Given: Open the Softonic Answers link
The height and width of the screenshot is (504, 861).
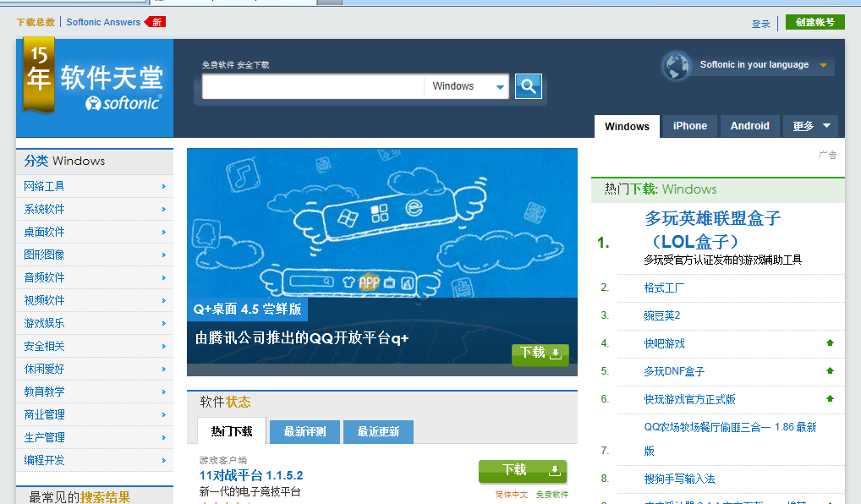Looking at the screenshot, I should coord(103,22).
